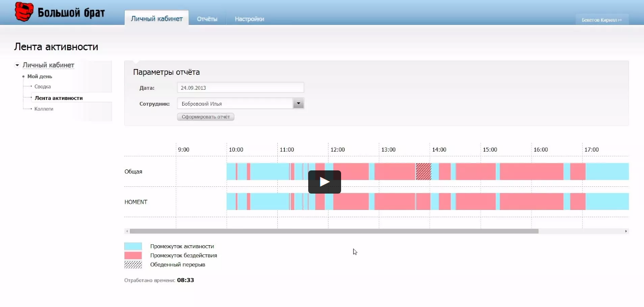
Task: Open the Личный кабинет tab
Action: pyautogui.click(x=157, y=19)
